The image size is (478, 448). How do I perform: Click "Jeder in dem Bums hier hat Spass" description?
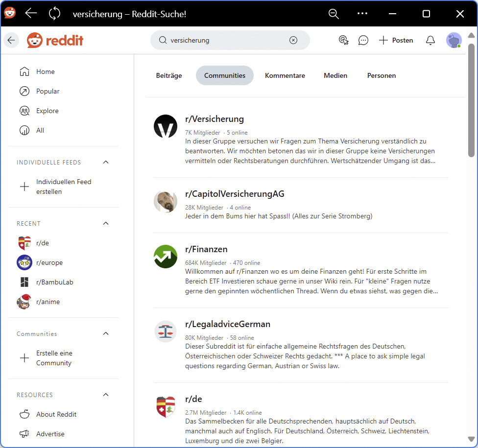pyautogui.click(x=279, y=216)
